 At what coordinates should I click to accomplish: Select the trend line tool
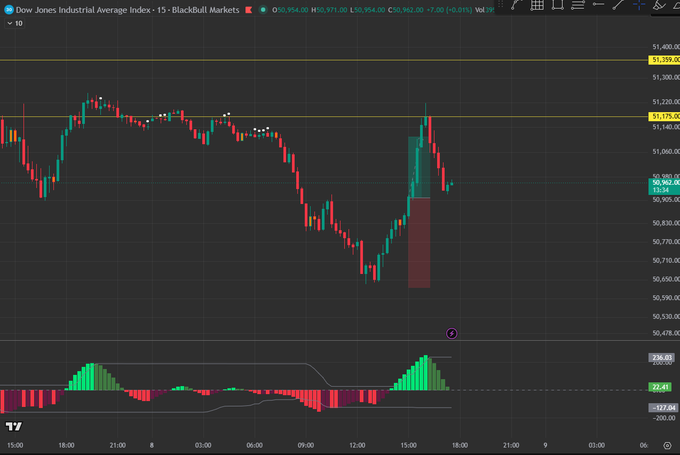point(618,5)
